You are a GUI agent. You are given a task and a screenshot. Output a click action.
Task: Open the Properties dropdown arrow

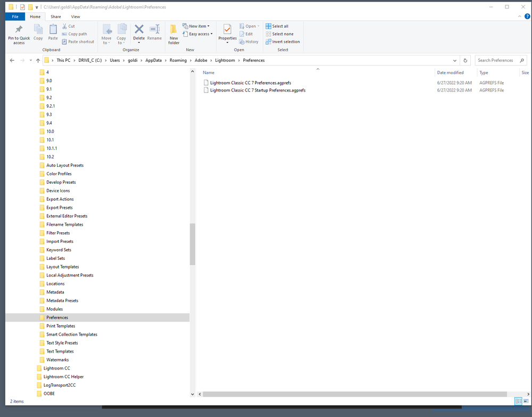coord(227,43)
